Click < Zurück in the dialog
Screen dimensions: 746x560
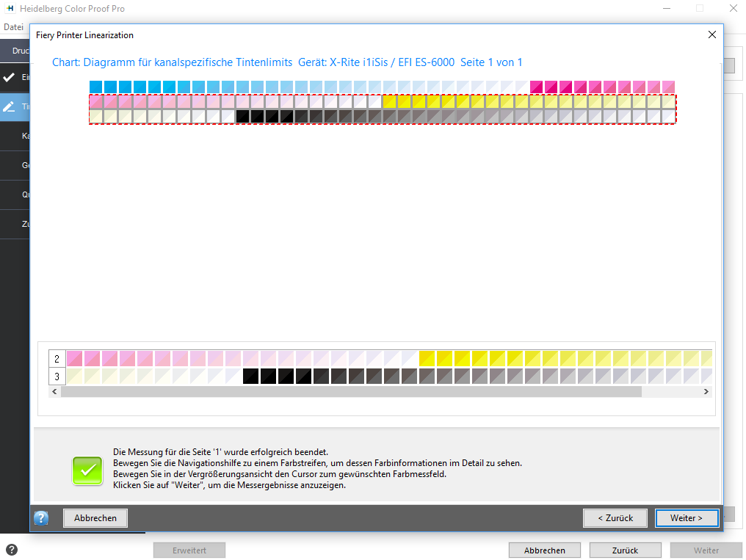tap(615, 518)
